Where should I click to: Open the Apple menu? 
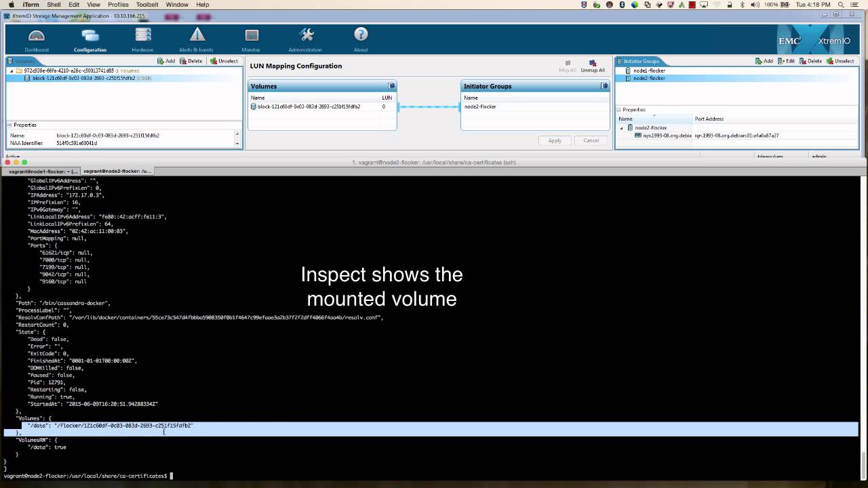(x=12, y=5)
